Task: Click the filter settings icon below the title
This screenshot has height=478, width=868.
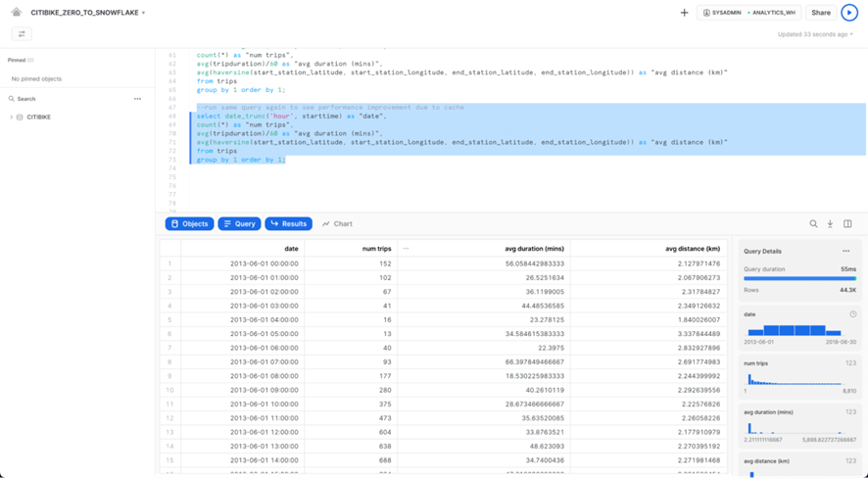Action: pos(22,34)
